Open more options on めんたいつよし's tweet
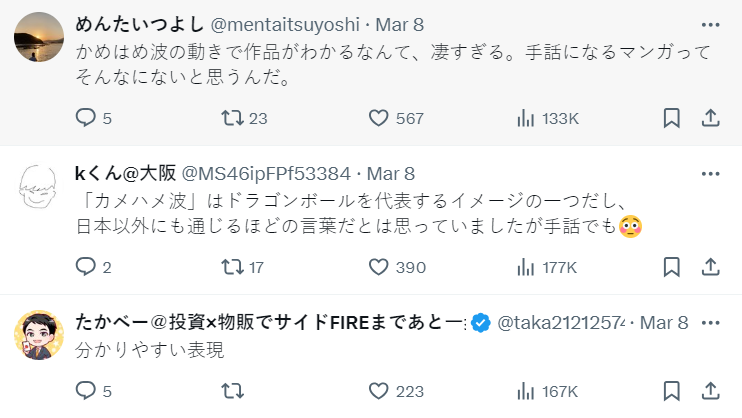The width and height of the screenshot is (742, 418). (711, 24)
